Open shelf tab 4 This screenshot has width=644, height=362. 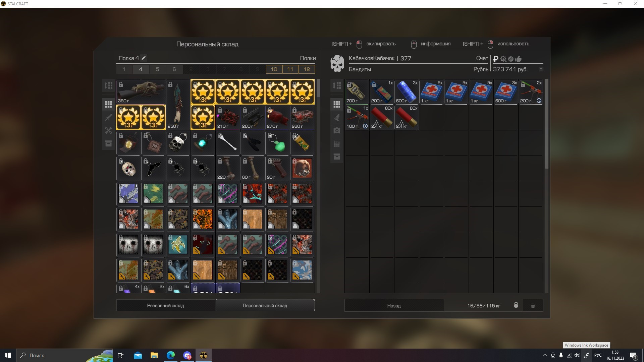pyautogui.click(x=141, y=69)
